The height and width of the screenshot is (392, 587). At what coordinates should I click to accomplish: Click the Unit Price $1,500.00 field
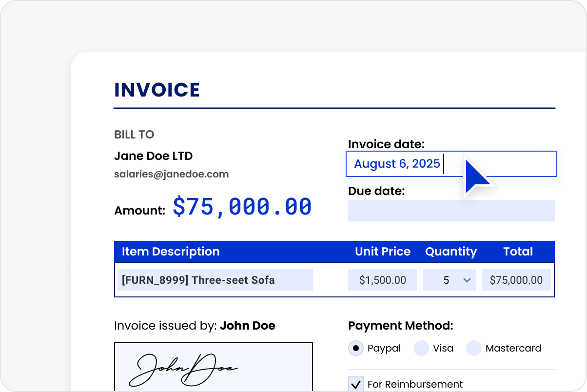point(382,280)
